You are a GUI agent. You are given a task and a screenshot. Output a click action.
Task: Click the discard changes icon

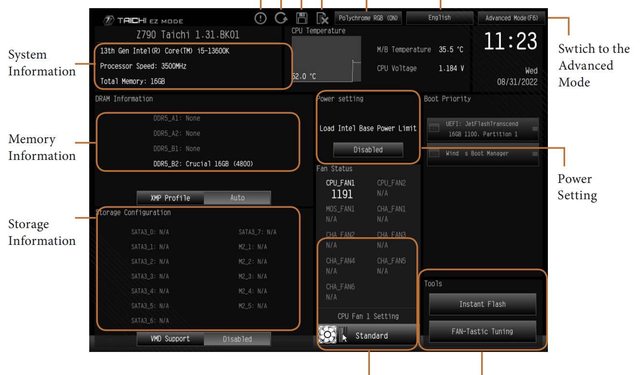pos(322,18)
